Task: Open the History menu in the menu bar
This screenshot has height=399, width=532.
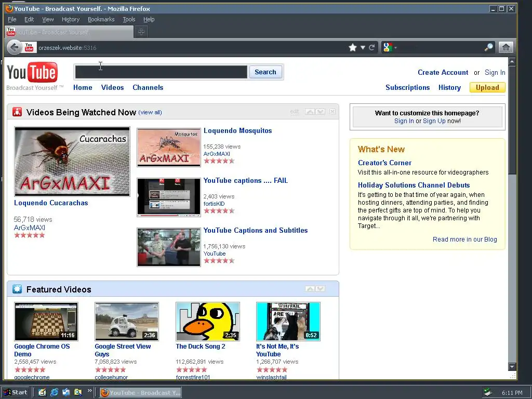Action: point(71,19)
